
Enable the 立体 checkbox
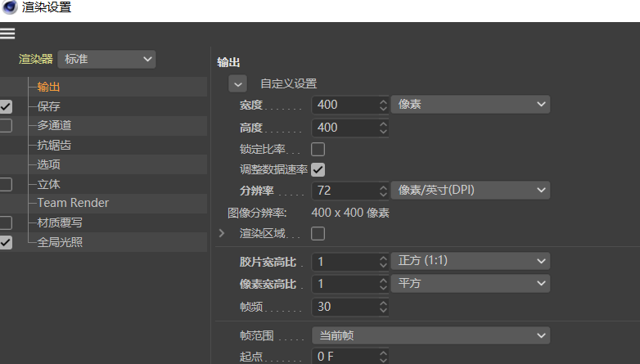(x=6, y=185)
